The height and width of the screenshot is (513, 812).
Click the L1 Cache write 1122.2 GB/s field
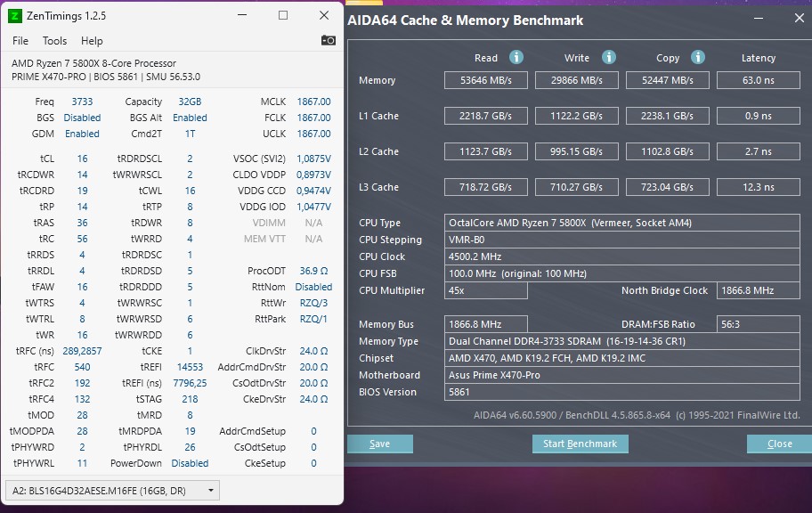click(x=576, y=116)
